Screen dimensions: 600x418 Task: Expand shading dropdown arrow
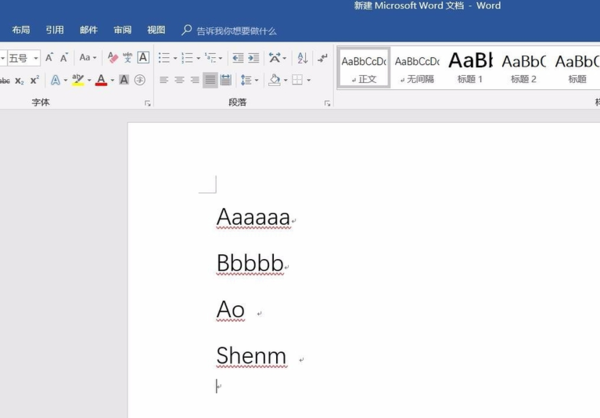[x=285, y=80]
